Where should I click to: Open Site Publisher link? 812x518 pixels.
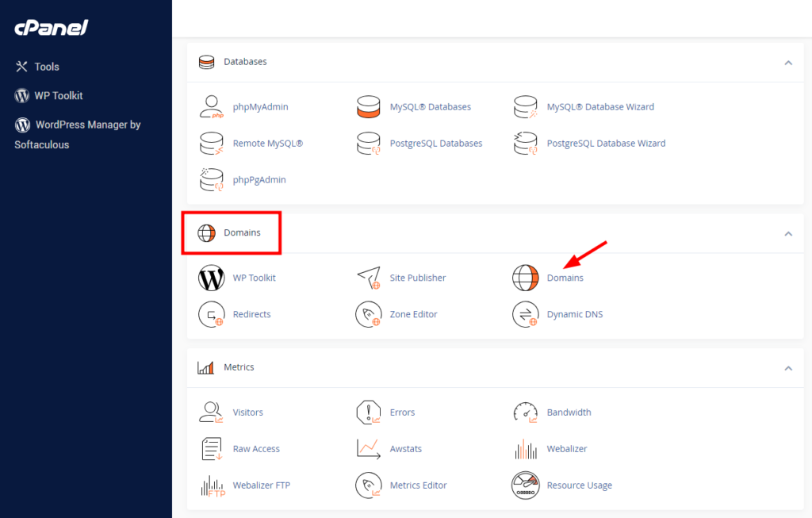tap(418, 278)
